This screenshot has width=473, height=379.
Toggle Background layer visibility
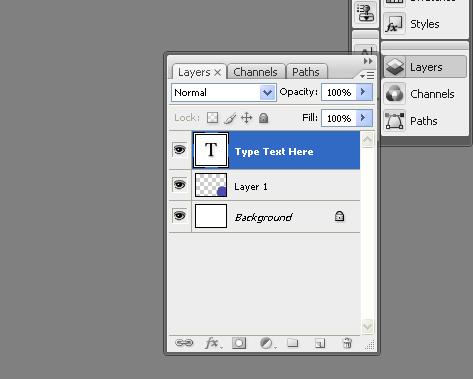(x=180, y=216)
